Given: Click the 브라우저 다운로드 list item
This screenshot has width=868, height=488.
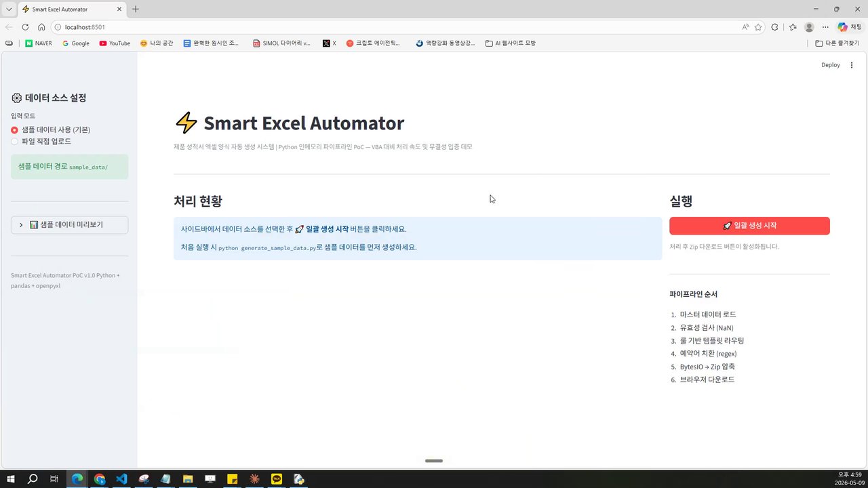Looking at the screenshot, I should [x=707, y=380].
